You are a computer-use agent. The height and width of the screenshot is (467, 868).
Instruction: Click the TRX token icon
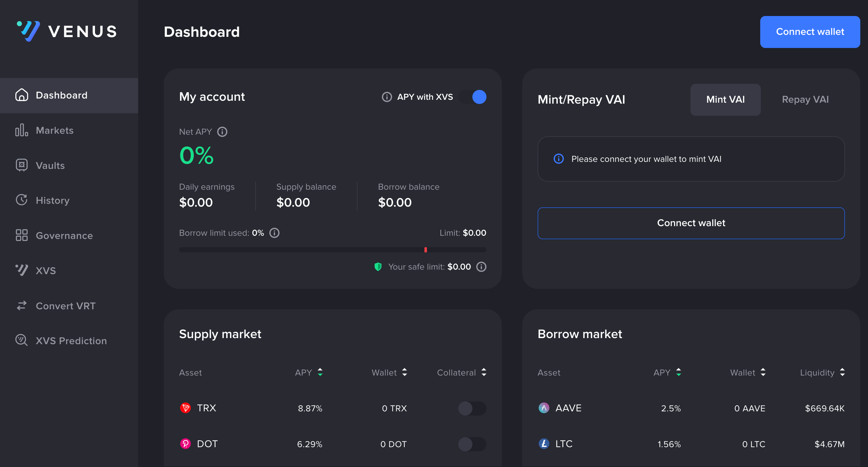point(185,408)
